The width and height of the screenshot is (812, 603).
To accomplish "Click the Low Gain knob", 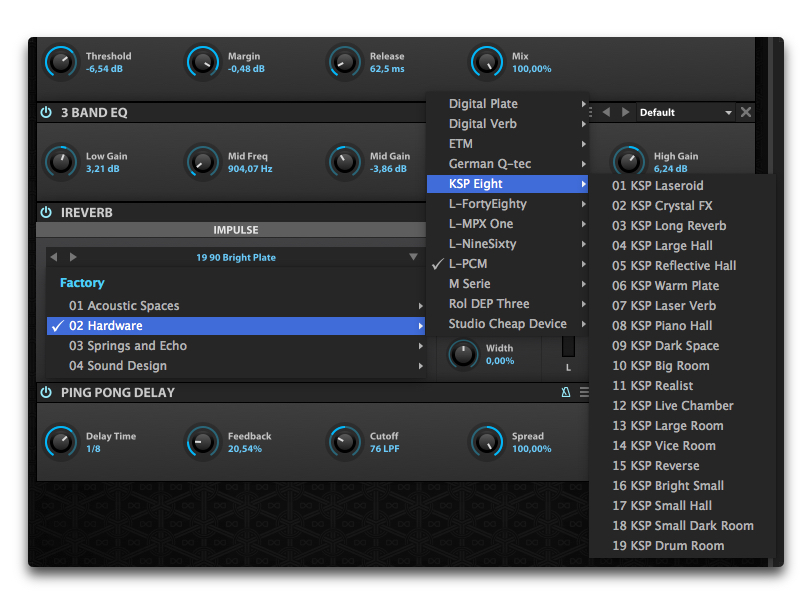I will click(61, 162).
